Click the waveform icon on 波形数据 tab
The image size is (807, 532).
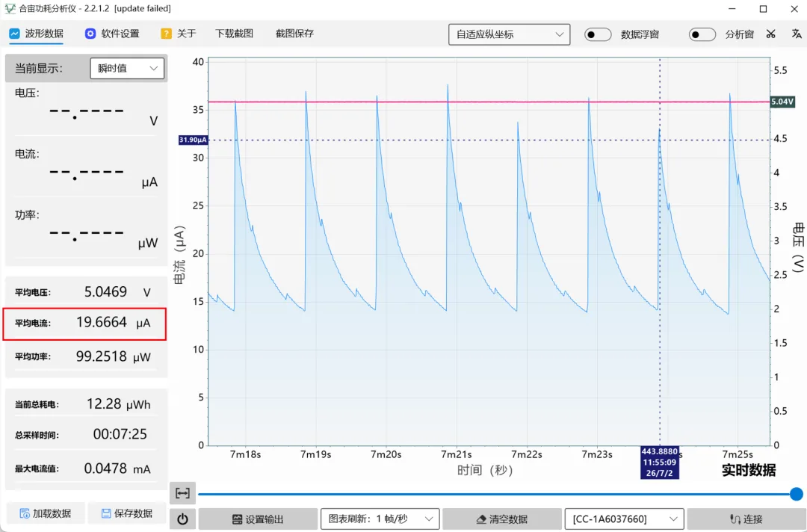(x=14, y=34)
